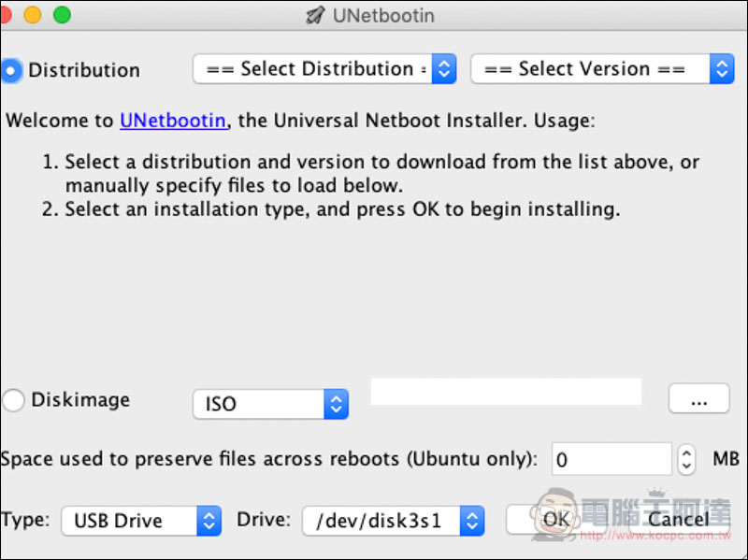
Task: Click the disk image file path field
Action: tap(506, 392)
